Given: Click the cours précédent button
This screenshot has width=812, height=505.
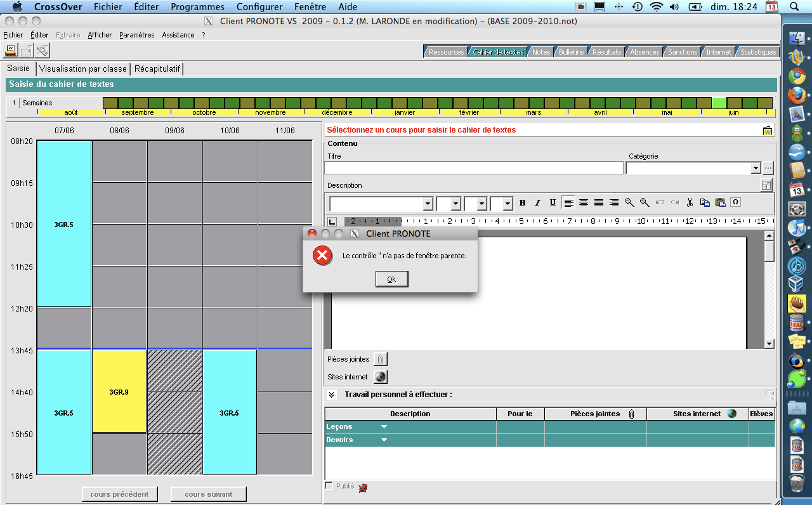Looking at the screenshot, I should point(119,494).
